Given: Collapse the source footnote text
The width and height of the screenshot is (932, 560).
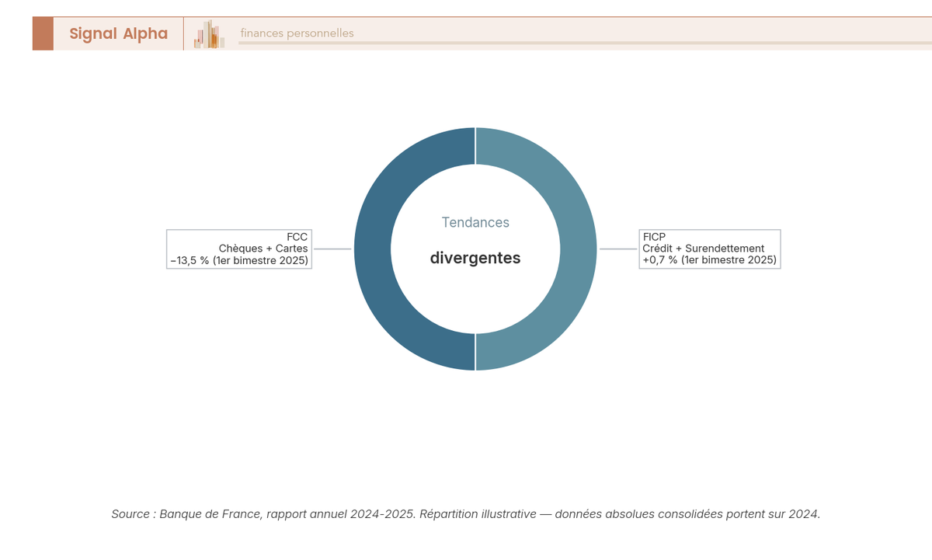Looking at the screenshot, I should click(466, 513).
